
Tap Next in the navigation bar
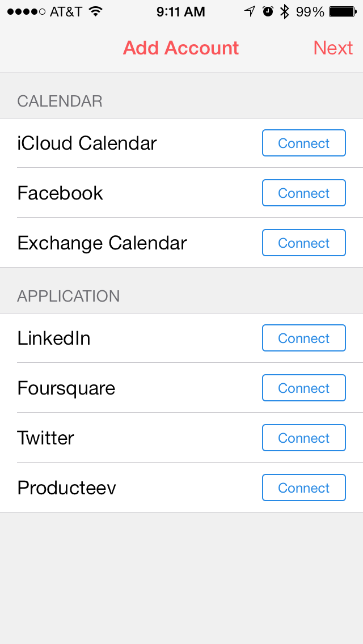[x=333, y=48]
